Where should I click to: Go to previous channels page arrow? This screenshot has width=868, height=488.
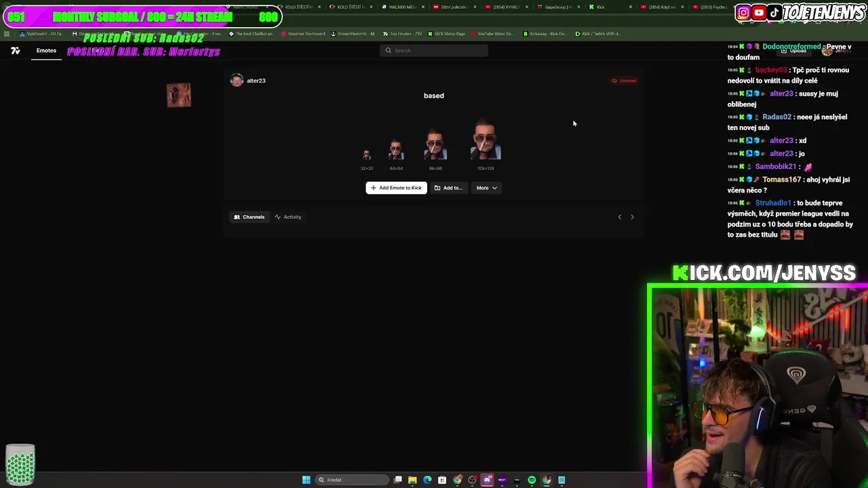coord(619,217)
